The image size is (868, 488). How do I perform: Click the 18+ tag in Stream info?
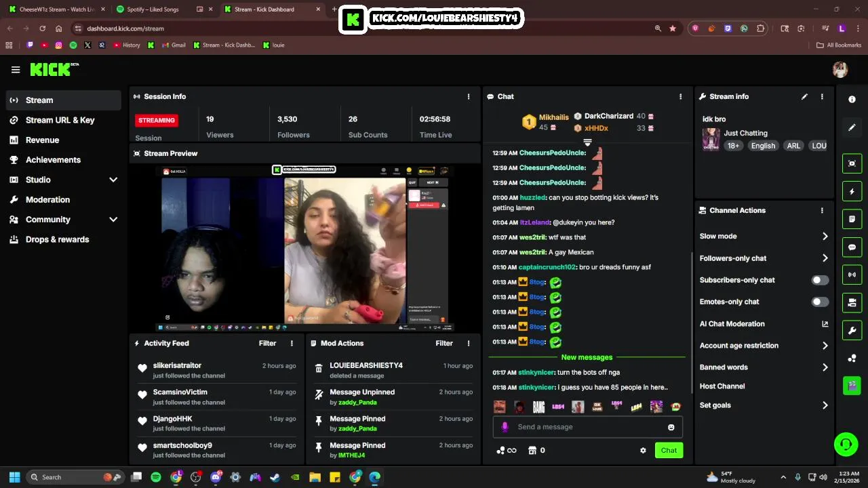[733, 146]
